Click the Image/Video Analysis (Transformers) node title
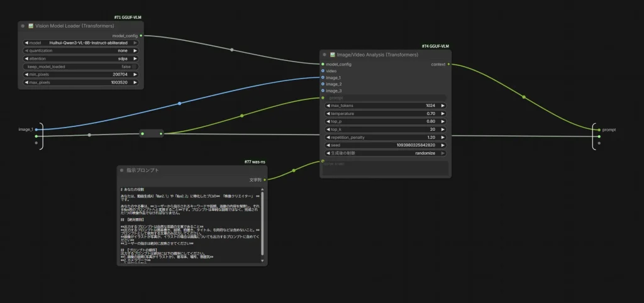 pyautogui.click(x=377, y=55)
